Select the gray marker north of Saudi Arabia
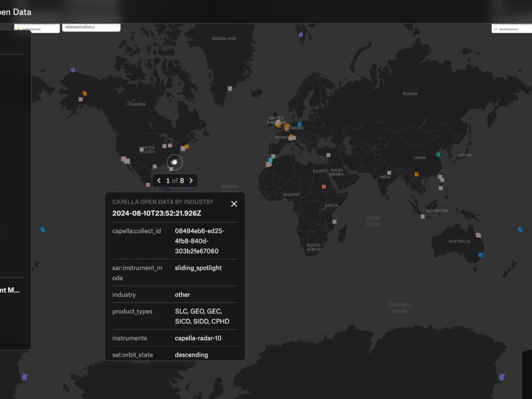532x399 pixels. point(329,155)
